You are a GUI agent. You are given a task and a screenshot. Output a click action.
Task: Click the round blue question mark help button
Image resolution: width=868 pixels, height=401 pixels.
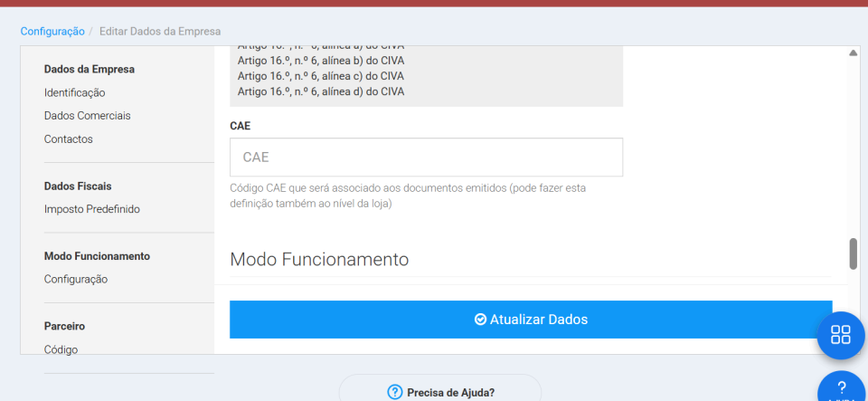842,388
